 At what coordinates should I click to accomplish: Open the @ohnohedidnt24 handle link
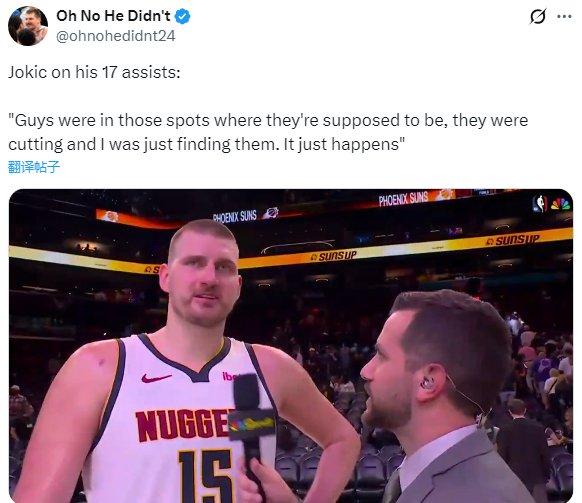click(115, 36)
